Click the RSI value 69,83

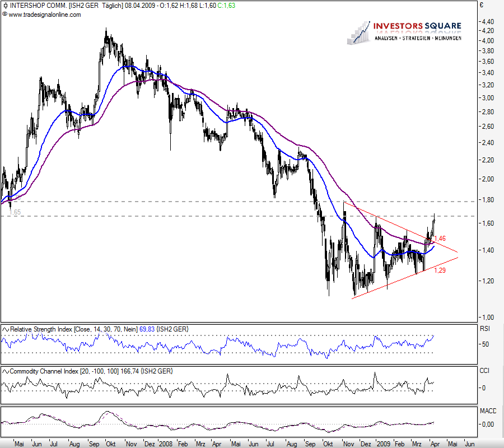pos(147,329)
